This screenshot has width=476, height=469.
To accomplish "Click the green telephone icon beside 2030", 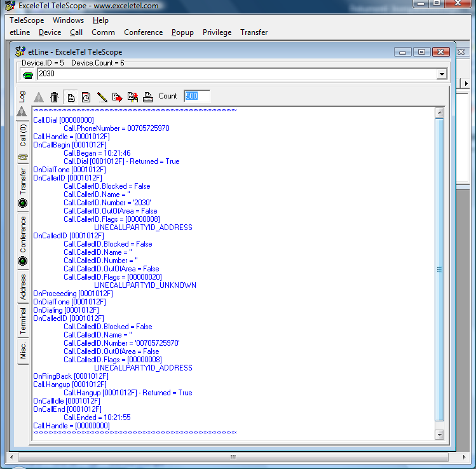I will pos(27,75).
